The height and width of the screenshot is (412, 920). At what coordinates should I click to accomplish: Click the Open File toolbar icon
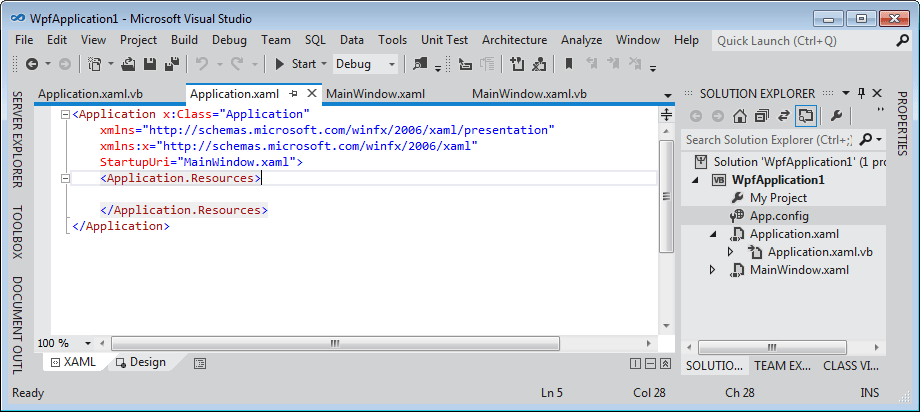(129, 64)
